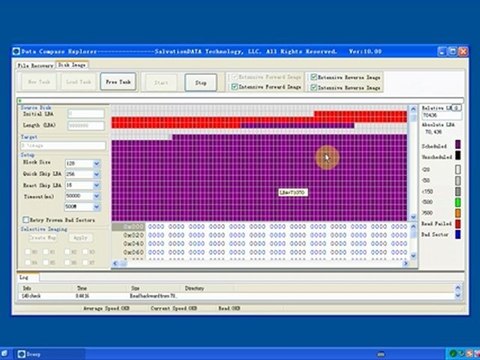Toggle the H7 head checkbox
This screenshot has width=480, height=360.
85,263
